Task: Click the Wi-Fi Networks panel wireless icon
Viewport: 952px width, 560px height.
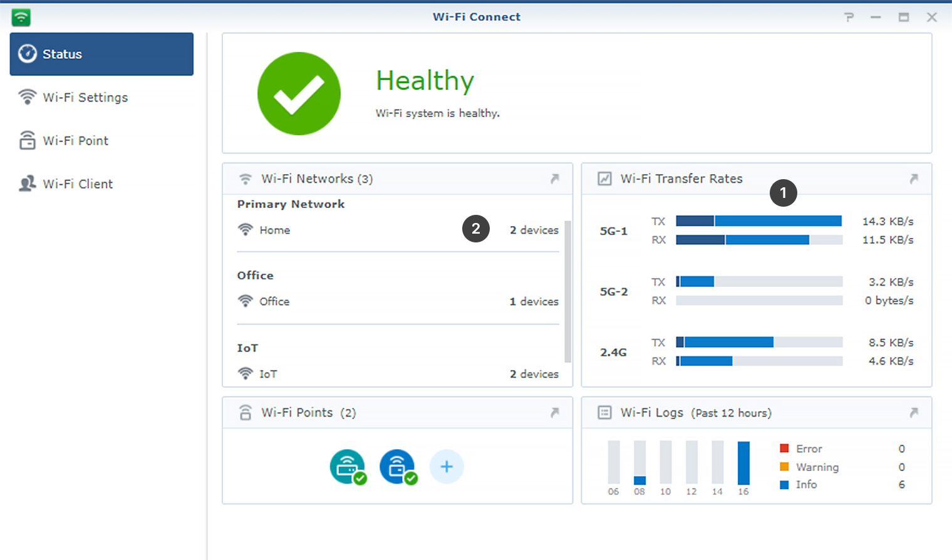Action: coord(245,179)
